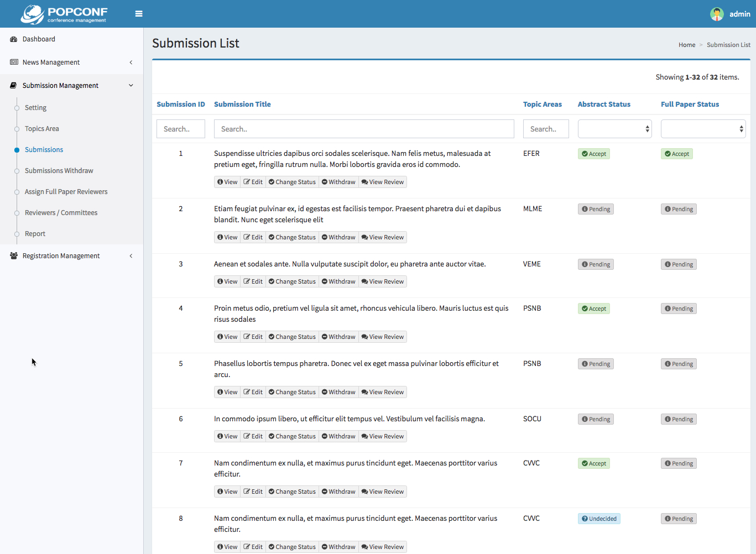Image resolution: width=756 pixels, height=554 pixels.
Task: Click the admin user avatar
Action: 717,14
